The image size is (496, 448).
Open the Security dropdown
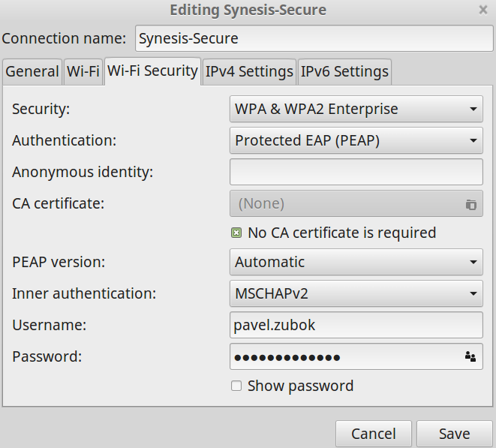click(x=356, y=109)
